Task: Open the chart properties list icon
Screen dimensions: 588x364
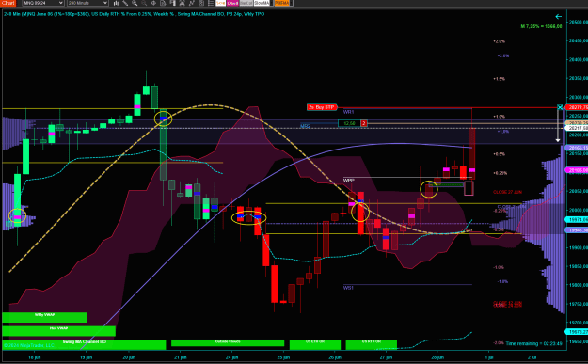Action: point(211,3)
